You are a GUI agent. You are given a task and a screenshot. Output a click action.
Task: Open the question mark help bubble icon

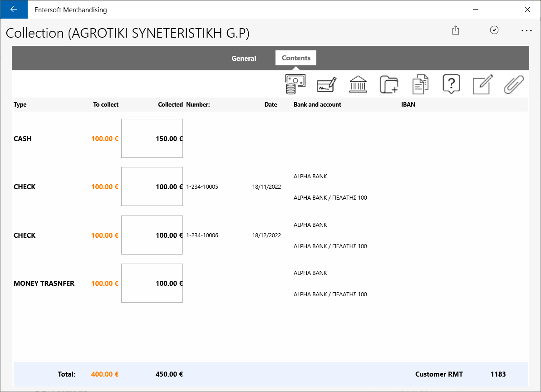click(x=451, y=84)
